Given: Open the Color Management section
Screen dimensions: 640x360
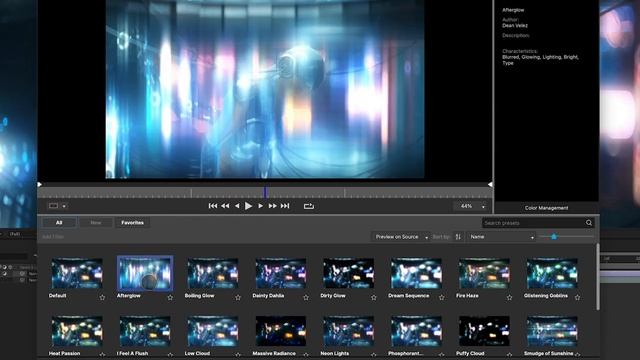Looking at the screenshot, I should pyautogui.click(x=546, y=208).
